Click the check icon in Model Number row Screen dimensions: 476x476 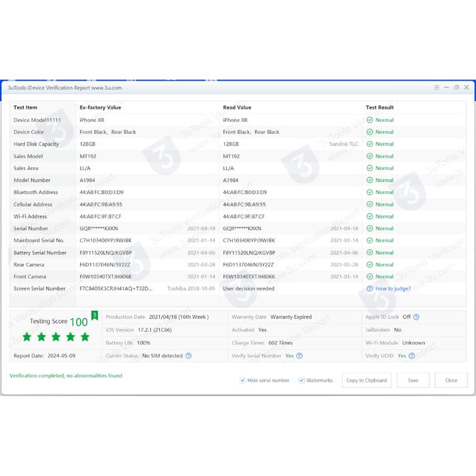[x=370, y=180]
